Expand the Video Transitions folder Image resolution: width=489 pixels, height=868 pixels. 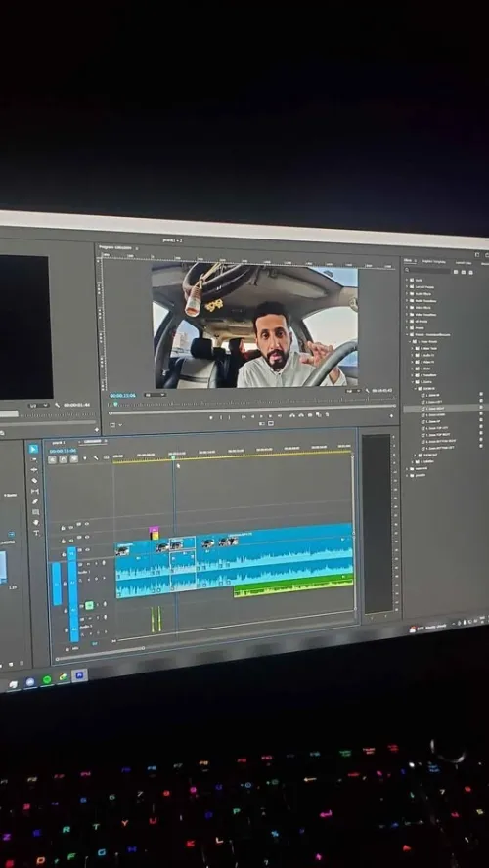[x=407, y=315]
